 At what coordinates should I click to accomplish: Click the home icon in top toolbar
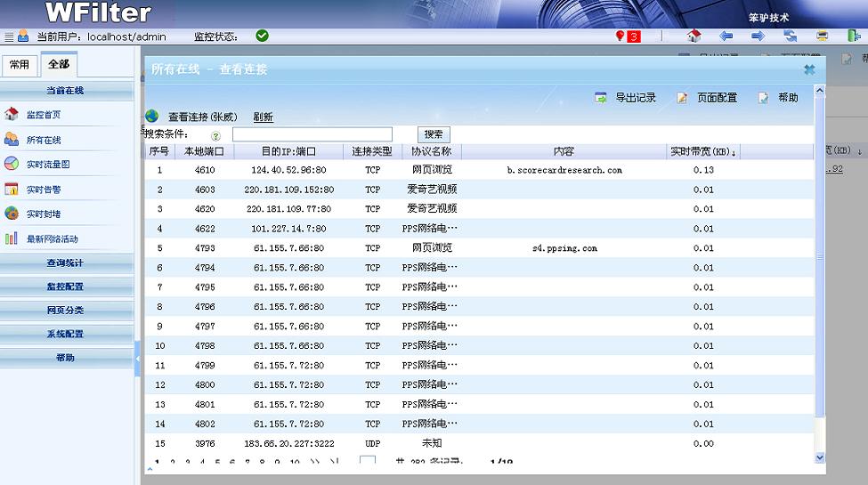click(694, 36)
